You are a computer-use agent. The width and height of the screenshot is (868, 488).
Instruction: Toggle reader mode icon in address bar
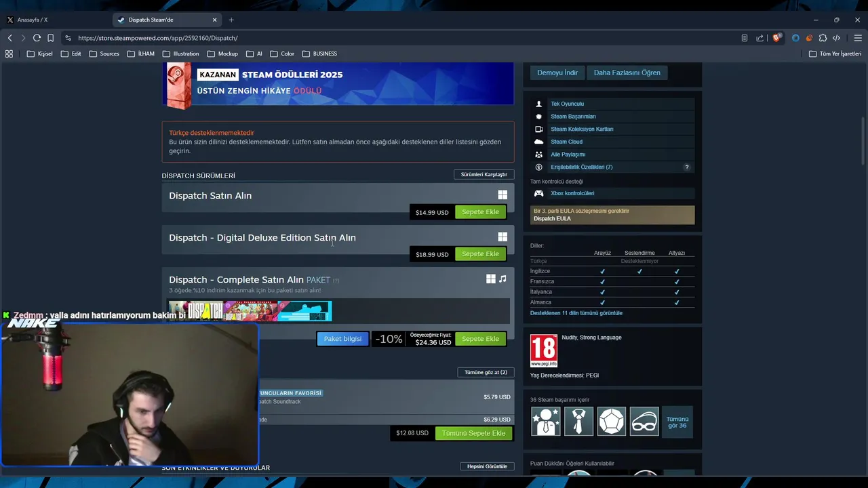pos(744,38)
